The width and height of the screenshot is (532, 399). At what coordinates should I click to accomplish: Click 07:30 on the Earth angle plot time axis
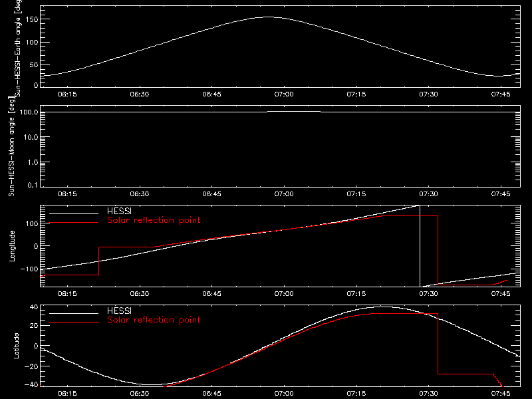coord(428,94)
